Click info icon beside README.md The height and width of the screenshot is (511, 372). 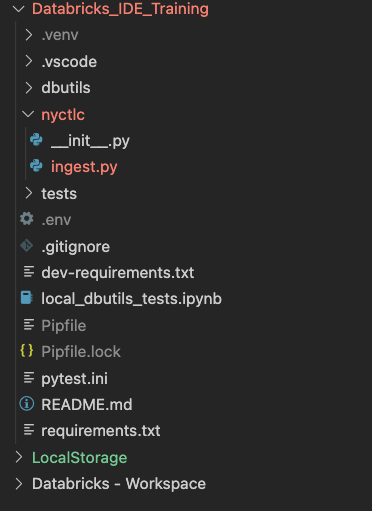27,404
